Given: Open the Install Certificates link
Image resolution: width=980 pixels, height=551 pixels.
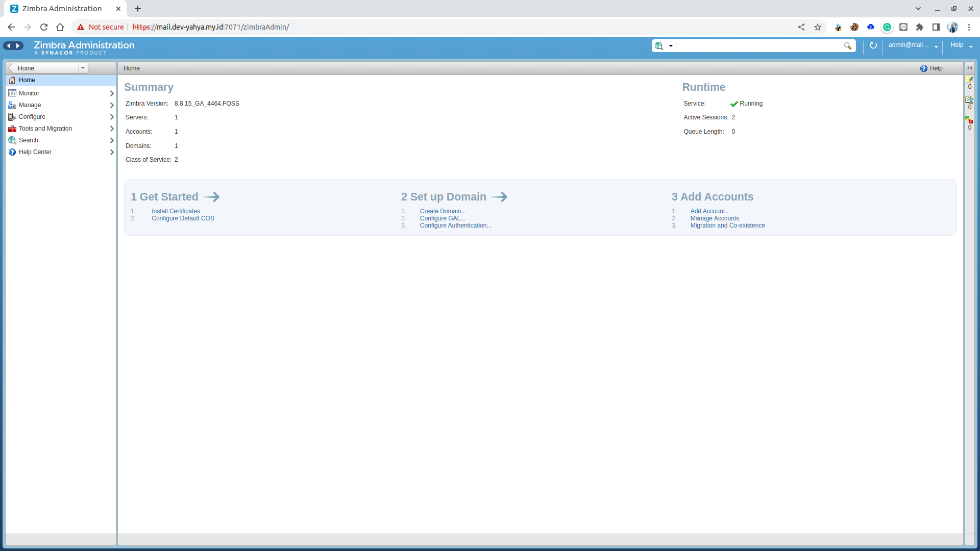Looking at the screenshot, I should coord(176,211).
